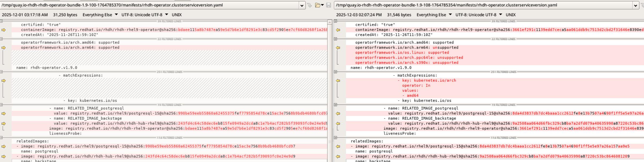Click left pane 'name: rhdh-operator.v1.9.0' line

47,68
